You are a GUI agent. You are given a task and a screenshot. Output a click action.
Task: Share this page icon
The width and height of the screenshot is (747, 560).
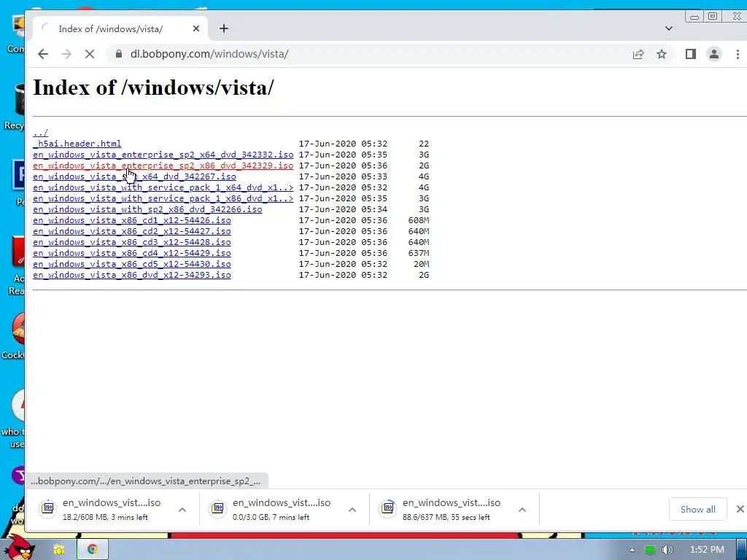638,54
